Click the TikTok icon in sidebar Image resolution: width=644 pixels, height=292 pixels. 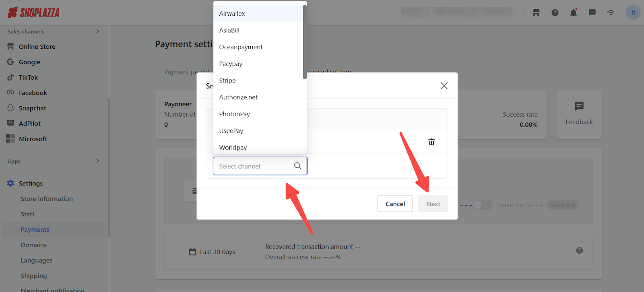10,77
